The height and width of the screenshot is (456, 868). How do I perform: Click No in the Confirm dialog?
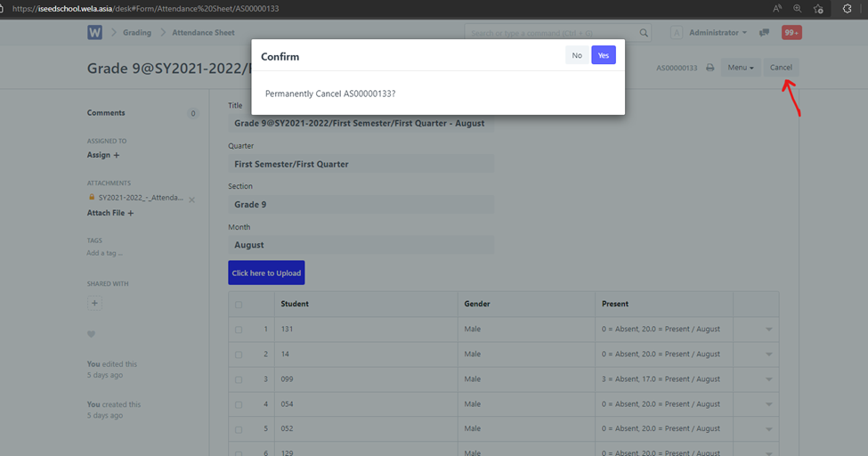tap(577, 55)
